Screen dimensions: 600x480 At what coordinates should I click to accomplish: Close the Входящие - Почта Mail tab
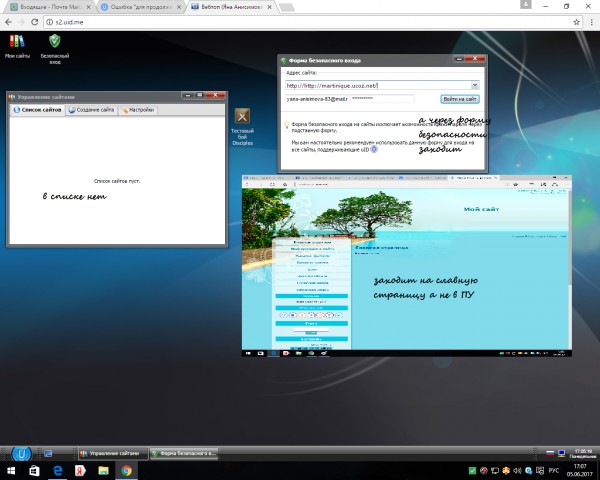(88, 7)
